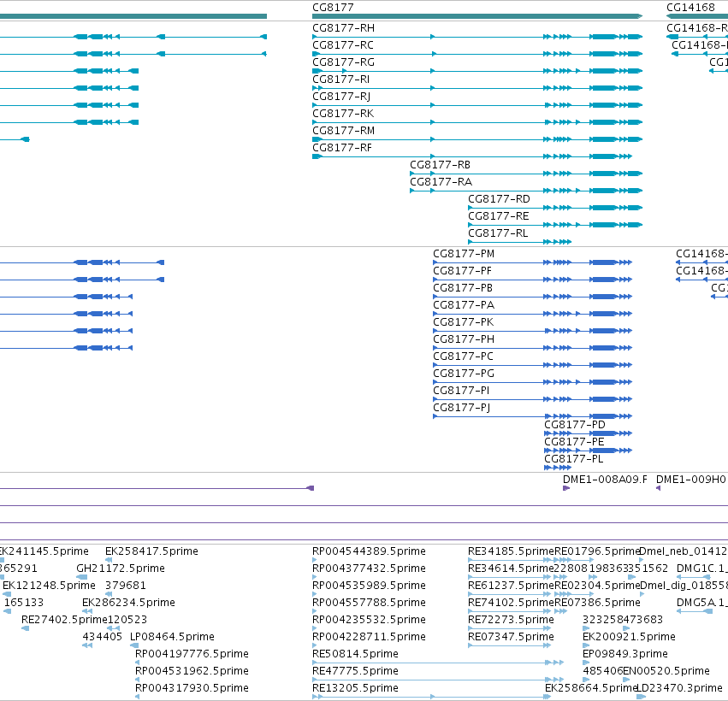
Task: Click transcript label CG8177-RF
Action: pos(341,148)
